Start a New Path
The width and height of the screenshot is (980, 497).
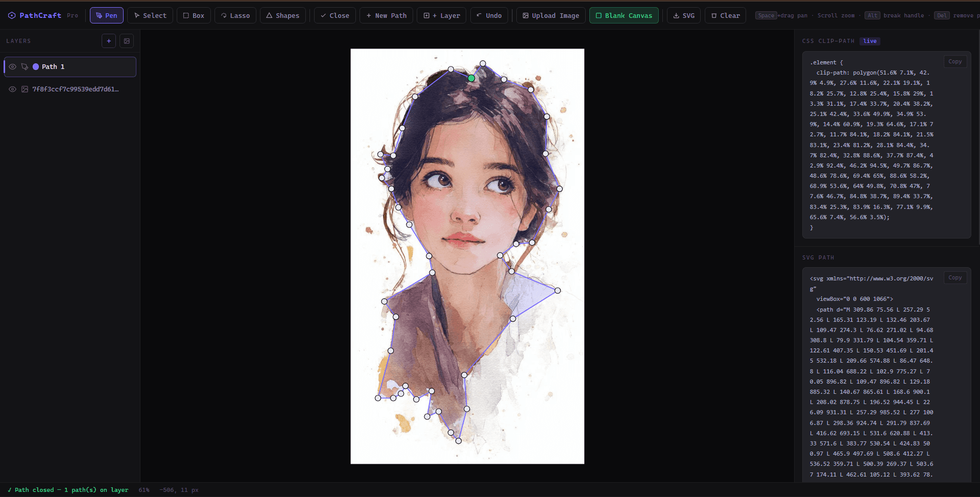click(x=386, y=15)
